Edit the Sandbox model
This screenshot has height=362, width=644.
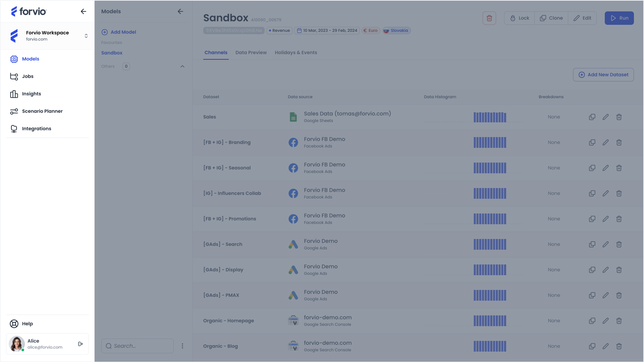click(582, 18)
